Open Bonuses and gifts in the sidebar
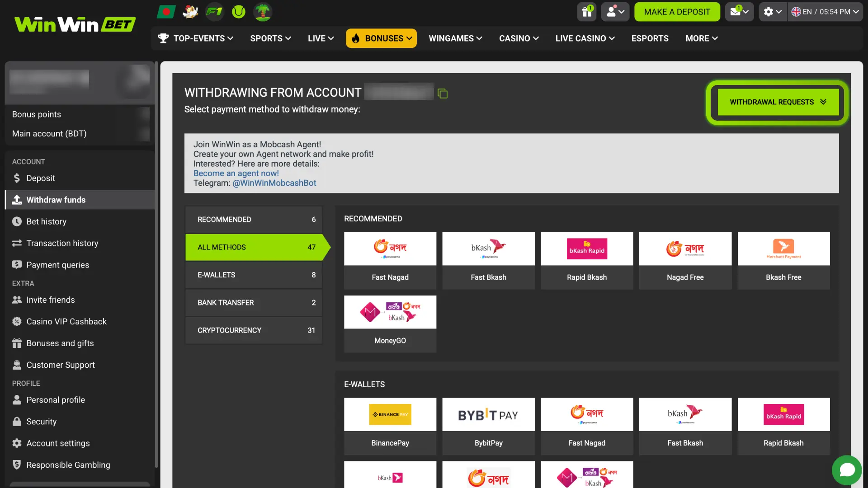The width and height of the screenshot is (868, 488). [x=80, y=343]
